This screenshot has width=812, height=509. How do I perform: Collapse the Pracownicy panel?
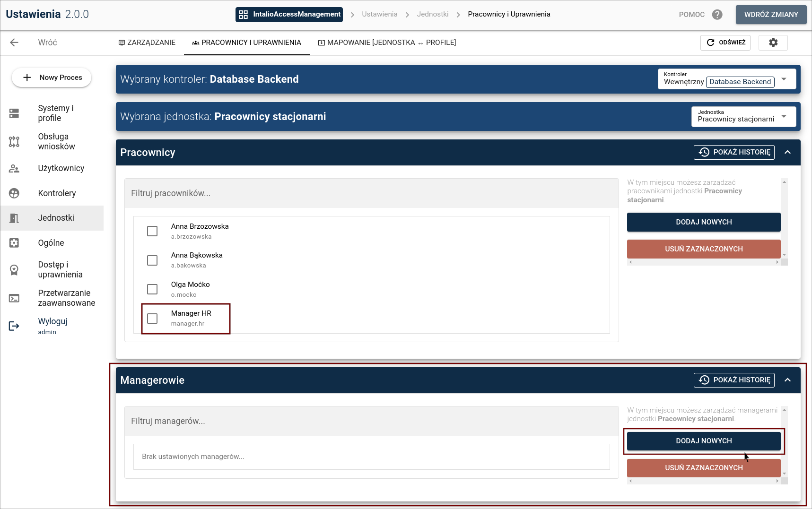[x=787, y=152]
